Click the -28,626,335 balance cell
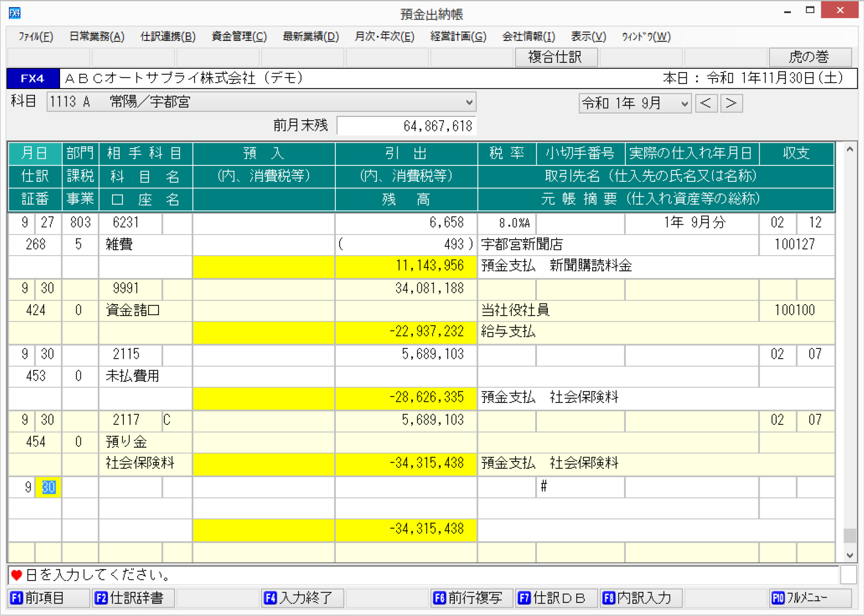This screenshot has height=616, width=864. pyautogui.click(x=406, y=398)
